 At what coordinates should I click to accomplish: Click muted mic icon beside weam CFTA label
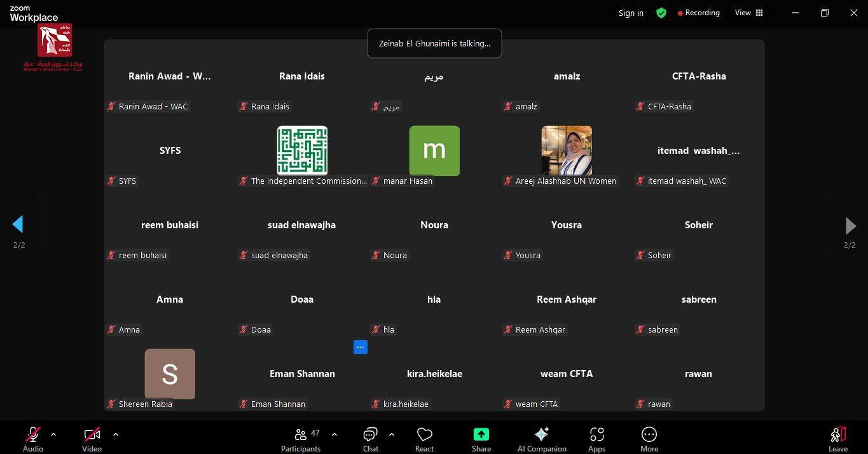pos(508,404)
